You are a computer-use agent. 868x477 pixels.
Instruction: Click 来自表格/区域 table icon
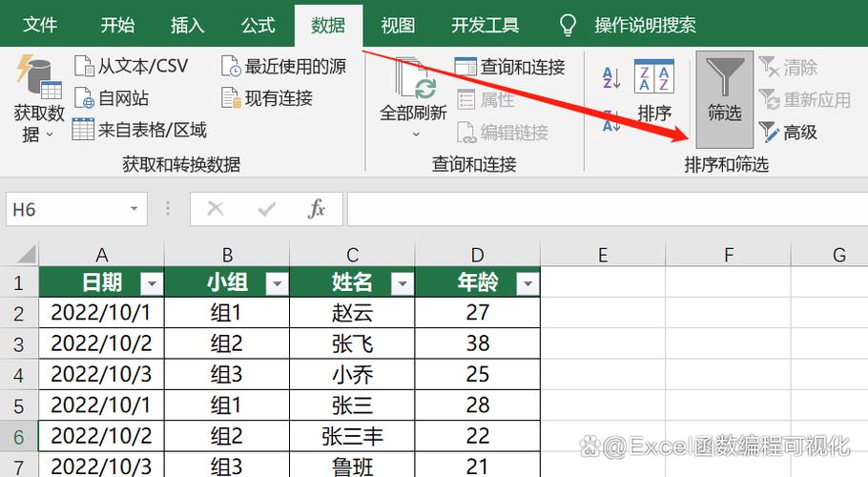(x=83, y=130)
